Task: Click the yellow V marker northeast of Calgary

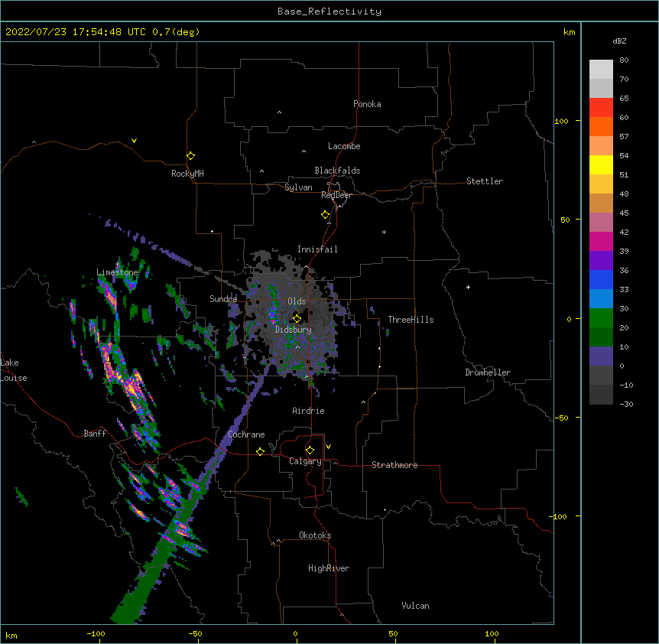Action: [328, 447]
